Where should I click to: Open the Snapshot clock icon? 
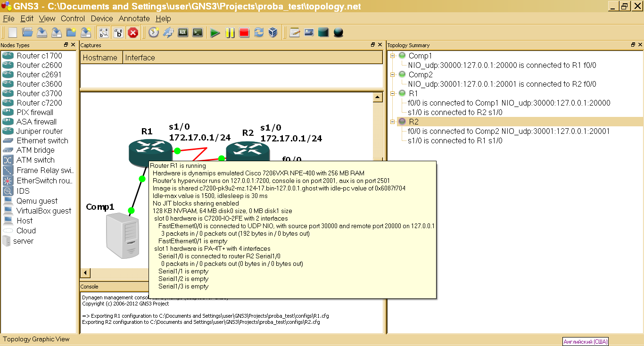(154, 33)
